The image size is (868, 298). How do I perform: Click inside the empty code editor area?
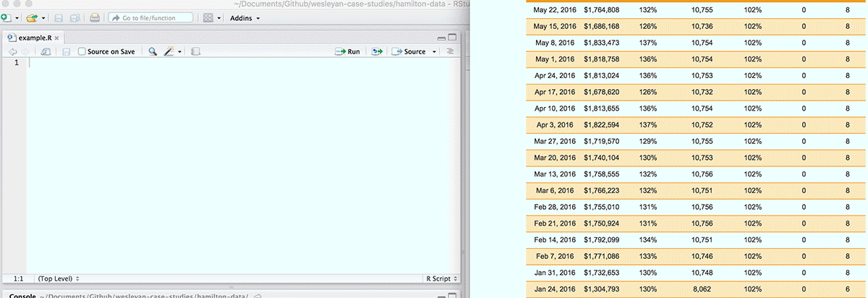(x=243, y=166)
